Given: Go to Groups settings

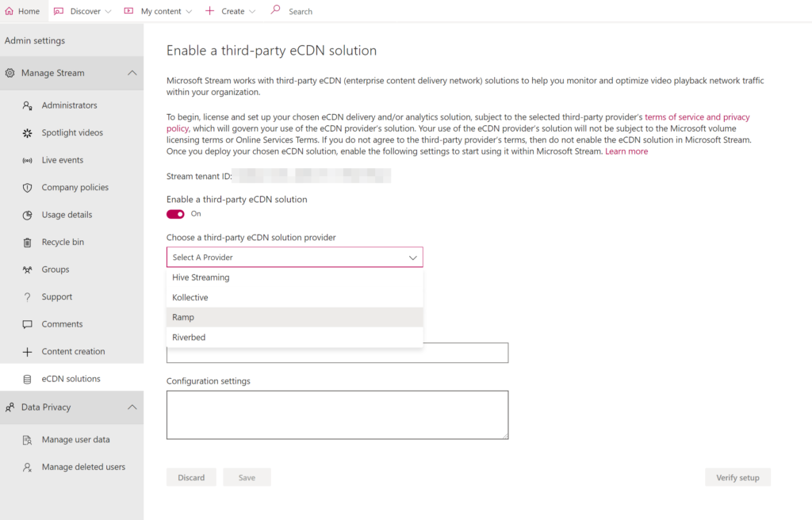Looking at the screenshot, I should (72, 270).
